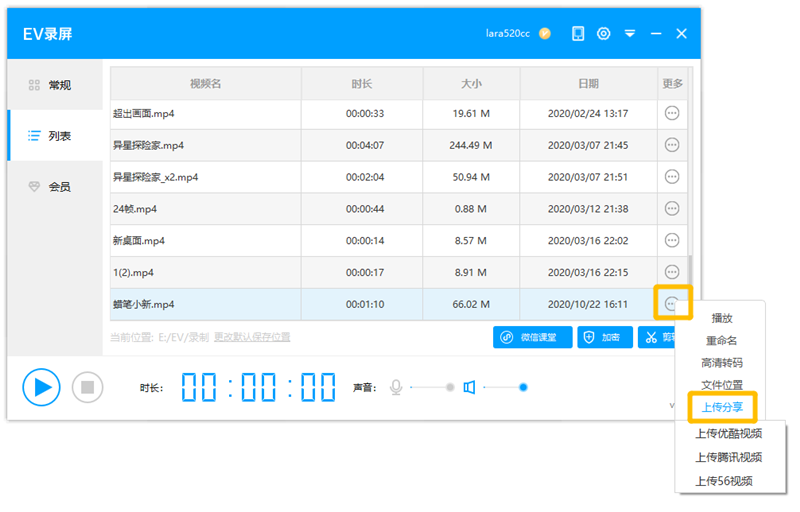Choose 文件位置 from the context menu
Viewport: 800px width, 512px height.
click(721, 385)
